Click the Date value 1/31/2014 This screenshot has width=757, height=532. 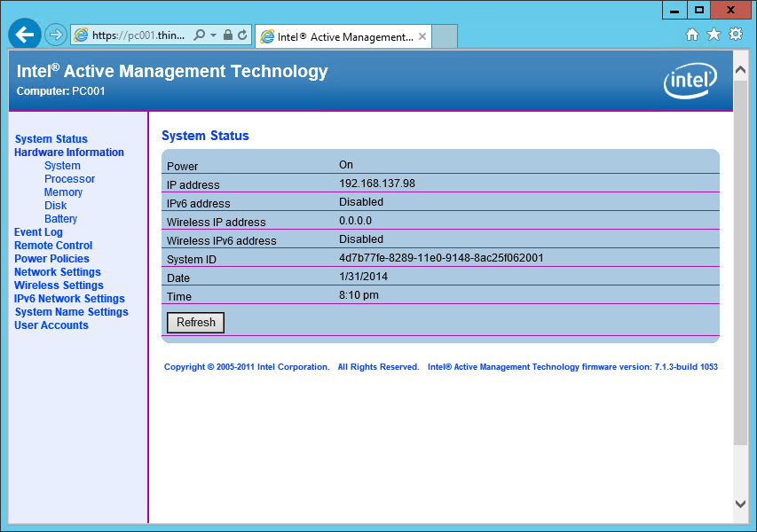pyautogui.click(x=364, y=277)
